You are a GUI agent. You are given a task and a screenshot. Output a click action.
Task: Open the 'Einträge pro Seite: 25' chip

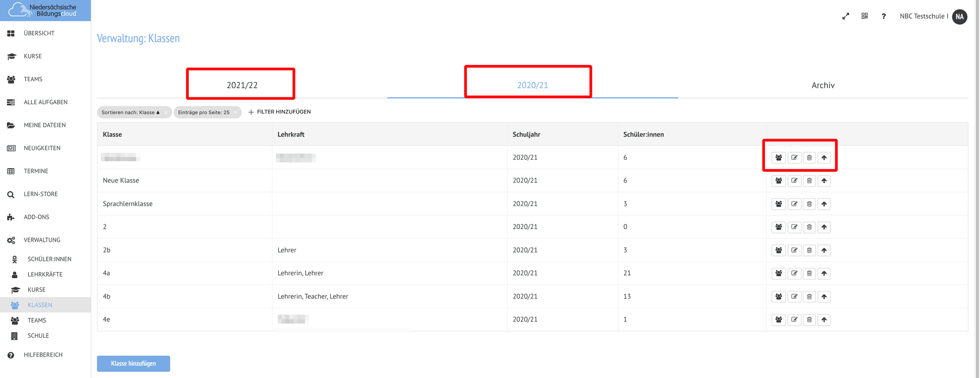pyautogui.click(x=203, y=112)
